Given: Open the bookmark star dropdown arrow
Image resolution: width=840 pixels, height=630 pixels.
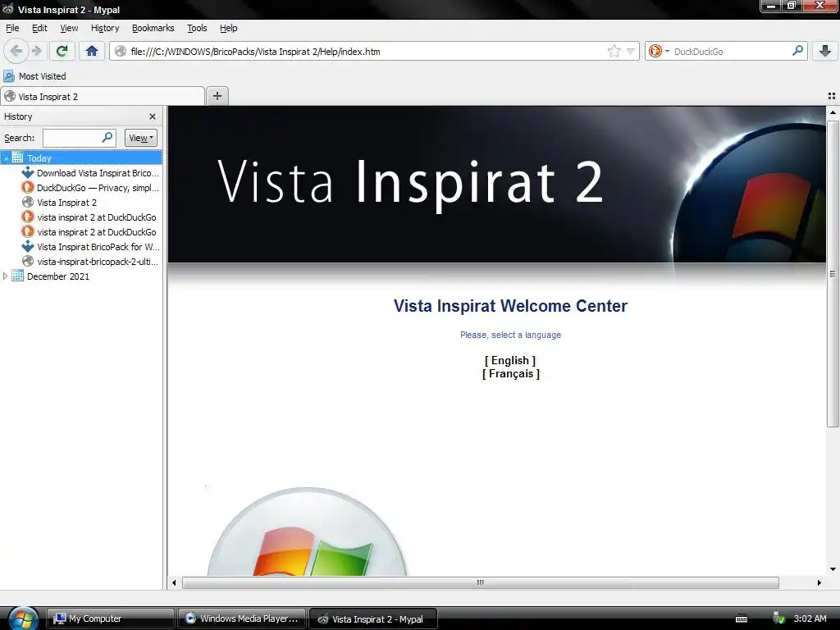Looking at the screenshot, I should pos(631,52).
